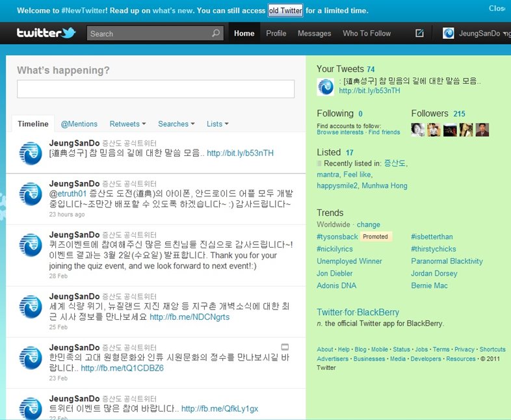Switch to the @Mentions tab
Screen dimensions: 511x420
(x=79, y=124)
